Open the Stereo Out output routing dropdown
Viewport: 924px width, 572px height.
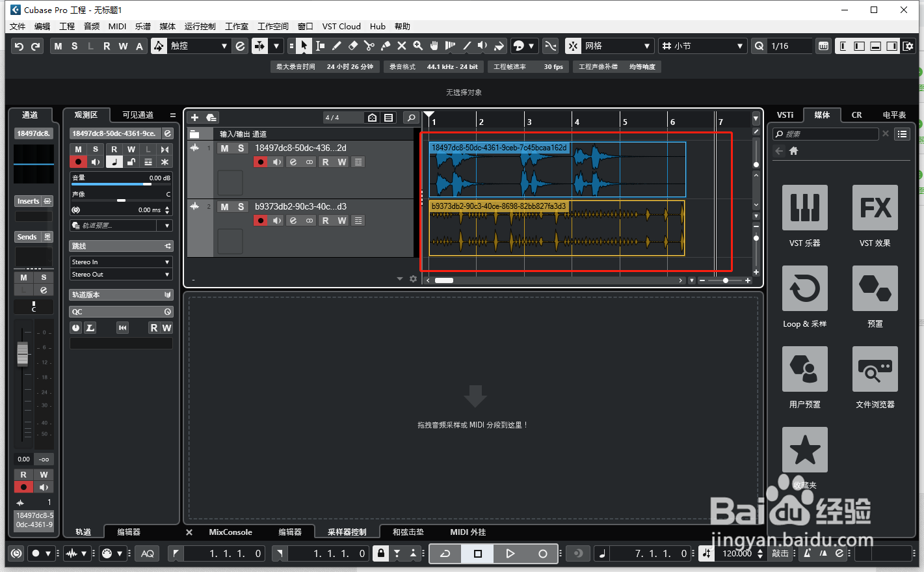121,275
